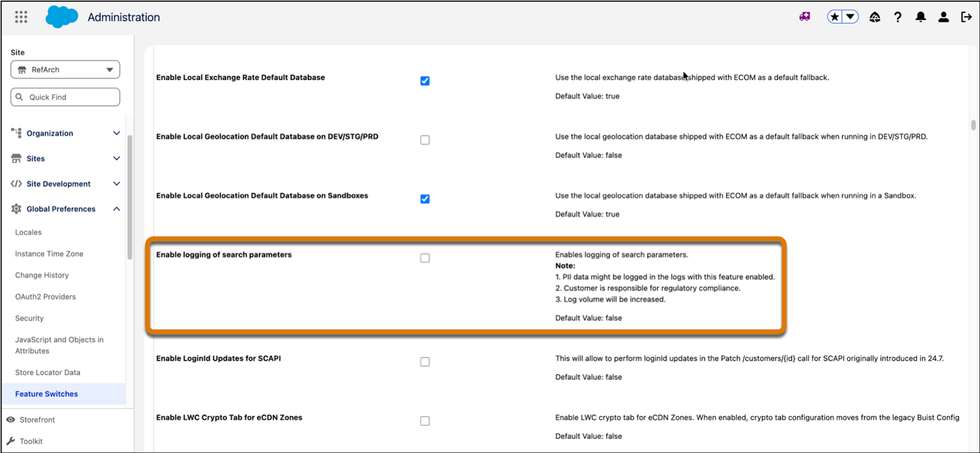
Task: Open OAuth2 Providers
Action: pos(45,297)
